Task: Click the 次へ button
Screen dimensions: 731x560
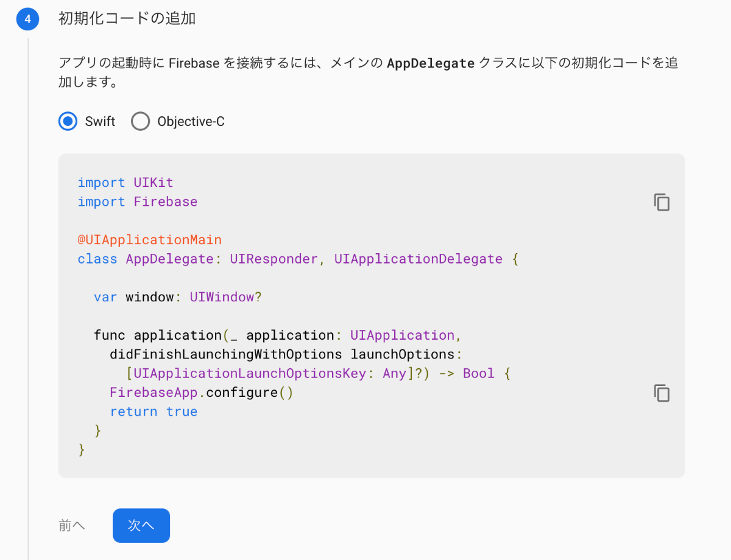Action: pos(141,525)
